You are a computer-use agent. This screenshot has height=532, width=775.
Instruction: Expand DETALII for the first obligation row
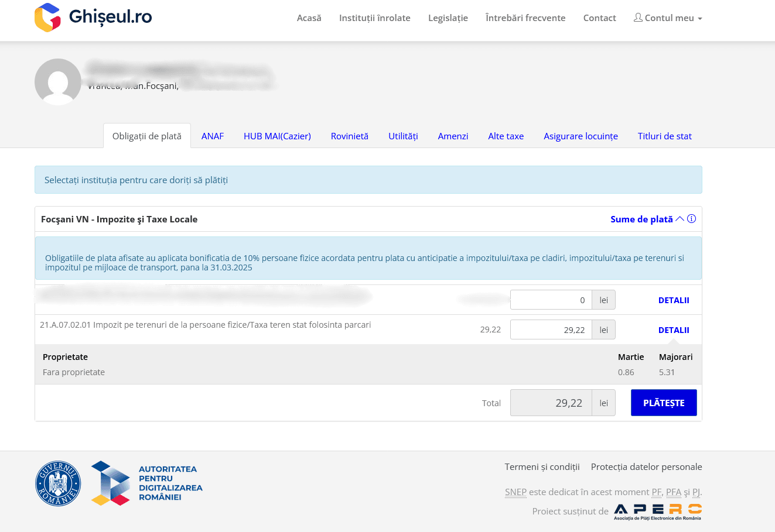pyautogui.click(x=674, y=300)
